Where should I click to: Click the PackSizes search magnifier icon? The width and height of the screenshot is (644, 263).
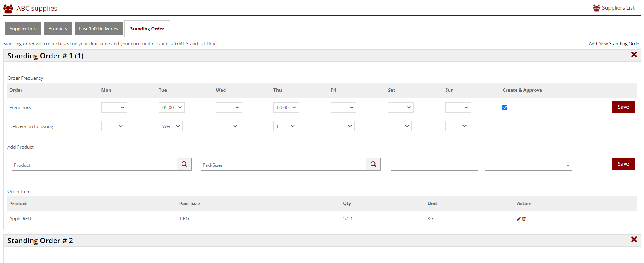(373, 164)
